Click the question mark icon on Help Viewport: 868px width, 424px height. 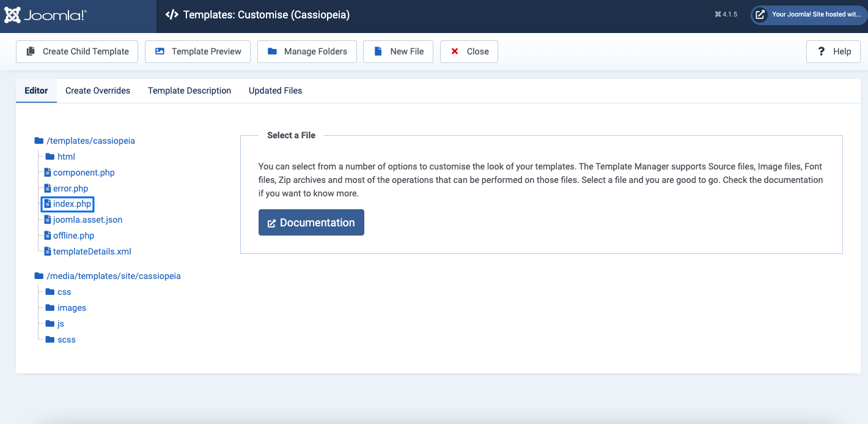click(x=822, y=51)
